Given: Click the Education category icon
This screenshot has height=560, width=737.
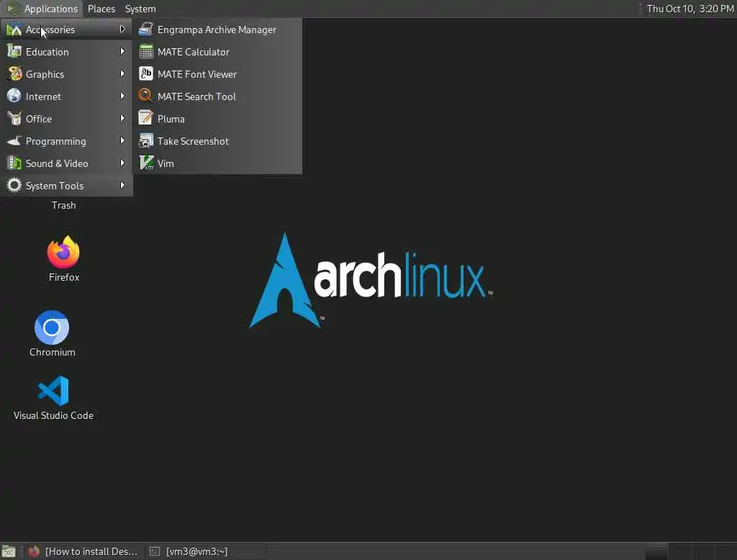Looking at the screenshot, I should [x=14, y=51].
